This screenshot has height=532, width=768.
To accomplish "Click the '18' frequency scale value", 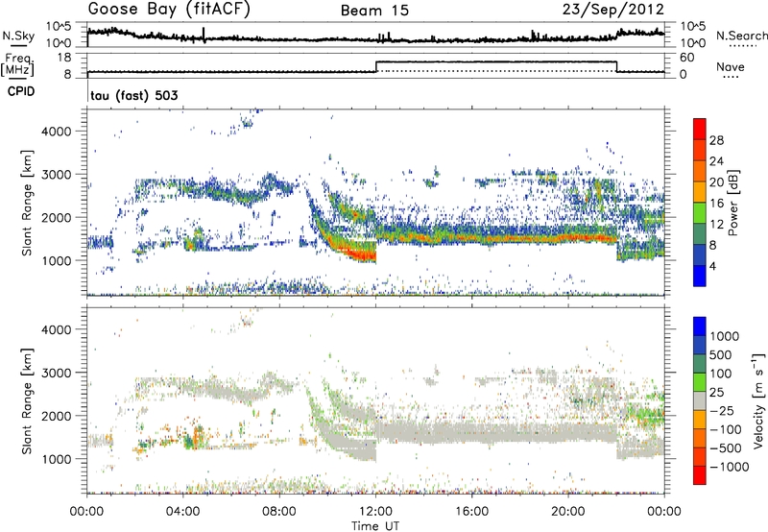I will coord(64,58).
